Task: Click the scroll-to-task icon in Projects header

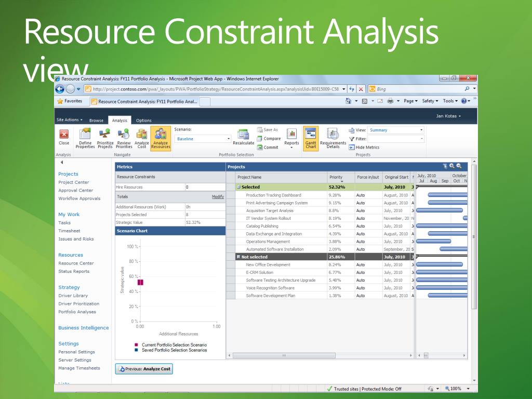Action: pos(445,166)
